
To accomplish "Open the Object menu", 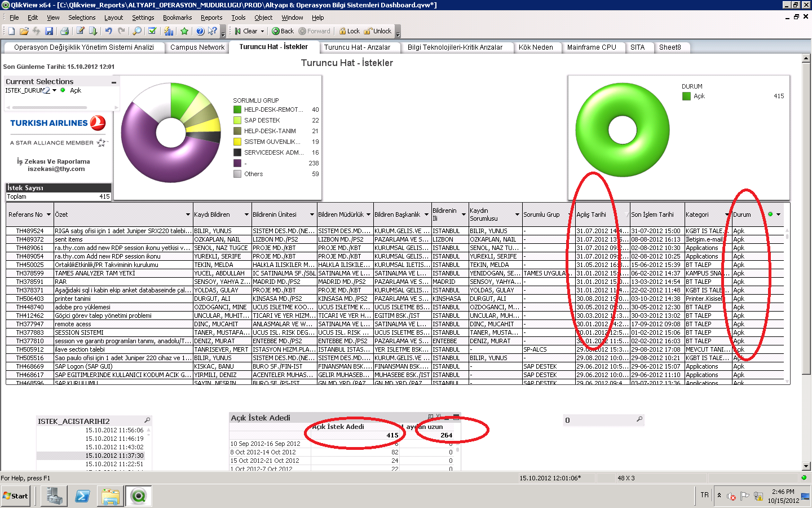I will 263,17.
